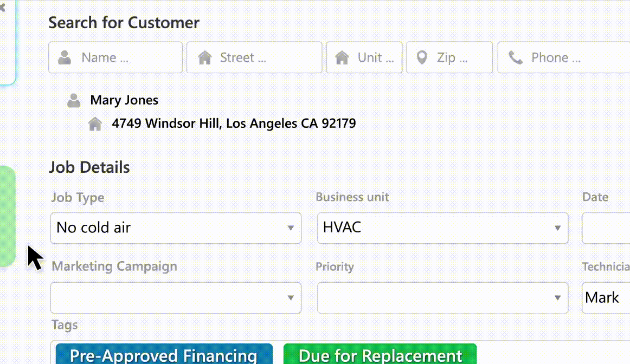Image resolution: width=630 pixels, height=364 pixels.
Task: Click the Date field in Job Details
Action: 606,228
